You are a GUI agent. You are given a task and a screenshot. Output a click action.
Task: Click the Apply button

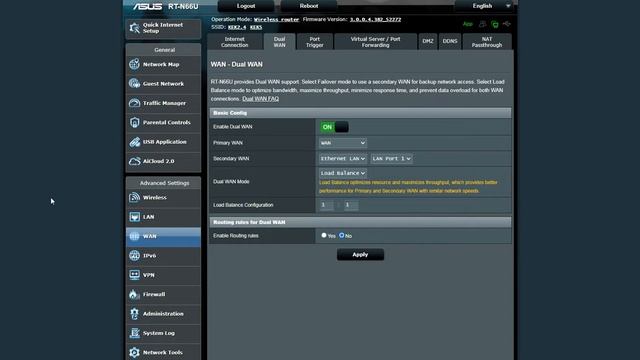[x=360, y=255]
